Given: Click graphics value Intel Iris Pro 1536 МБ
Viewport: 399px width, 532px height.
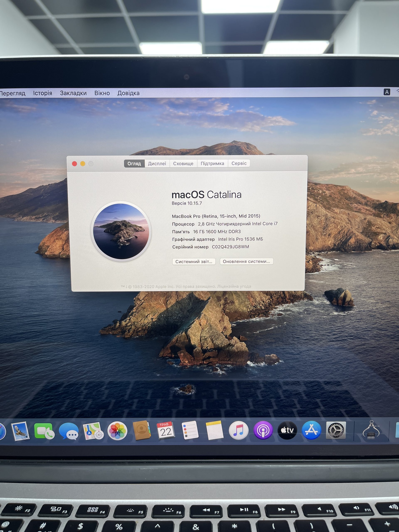Looking at the screenshot, I should [x=240, y=239].
